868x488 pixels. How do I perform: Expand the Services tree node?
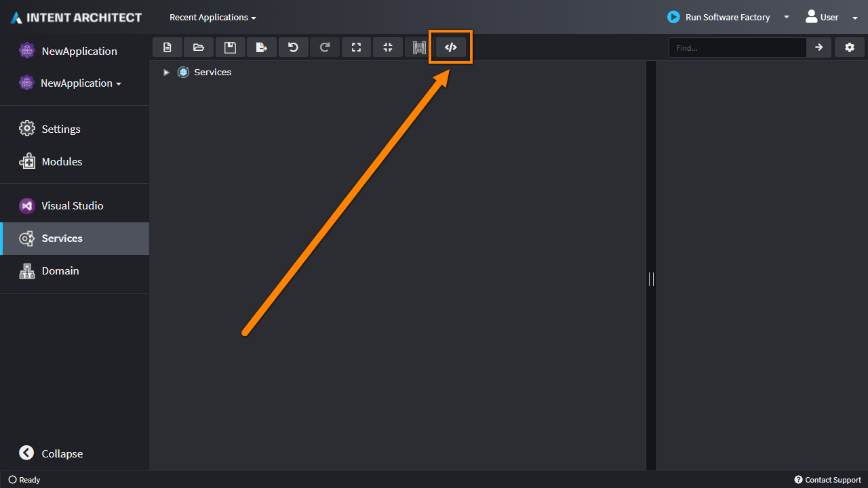(x=166, y=73)
